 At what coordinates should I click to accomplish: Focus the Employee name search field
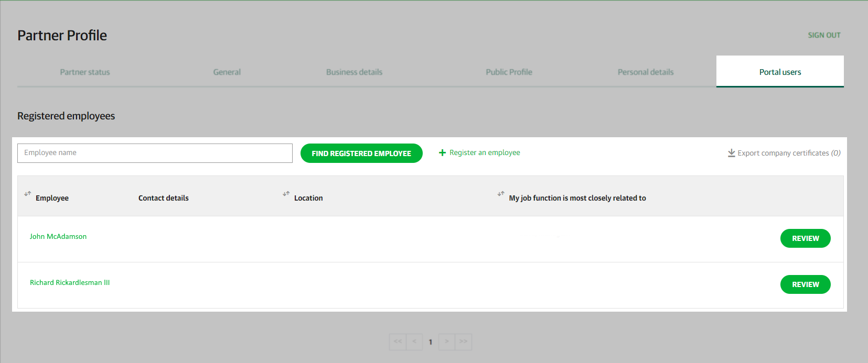point(155,153)
